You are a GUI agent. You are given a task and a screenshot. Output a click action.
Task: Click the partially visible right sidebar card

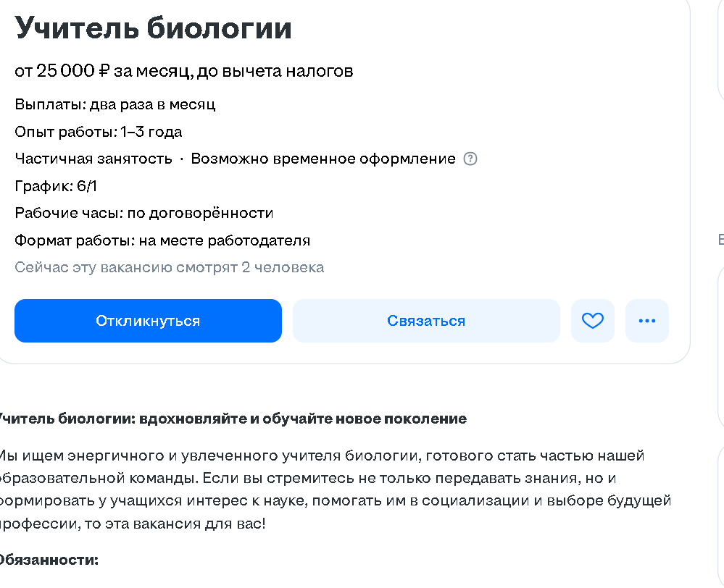[720, 348]
